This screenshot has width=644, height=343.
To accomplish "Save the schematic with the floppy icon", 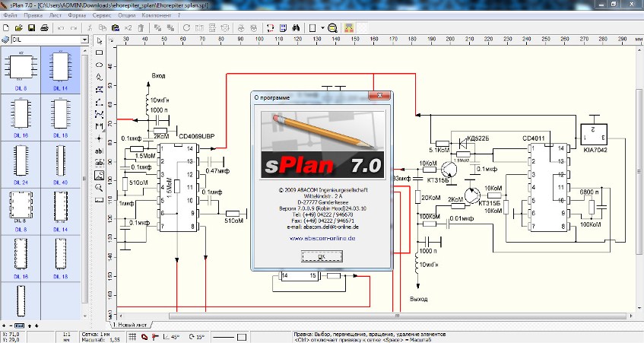I will 31,28.
